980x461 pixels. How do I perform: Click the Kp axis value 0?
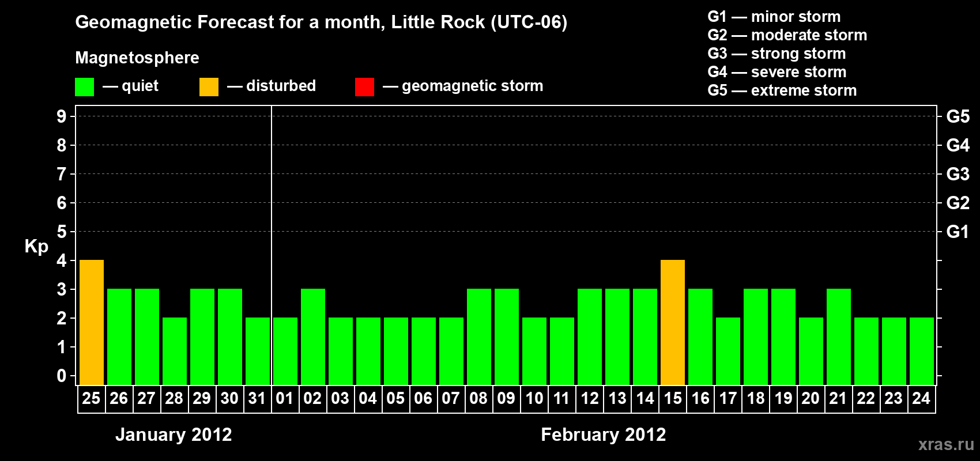(x=62, y=376)
